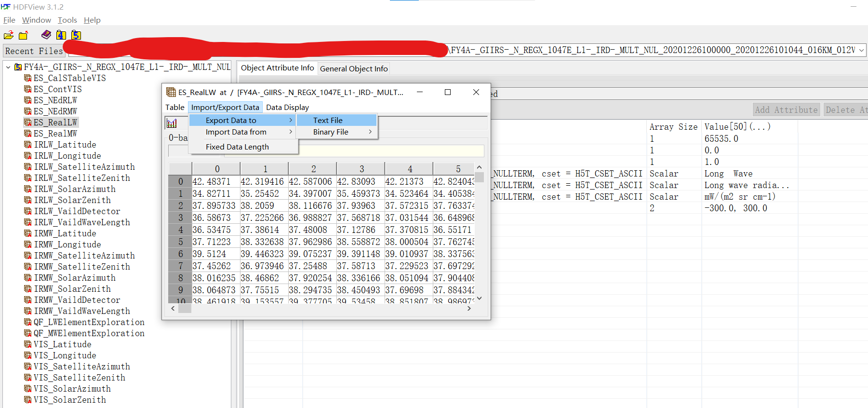The image size is (868, 408).
Task: Select the VIS_SolarAzimuth tree item
Action: point(72,389)
